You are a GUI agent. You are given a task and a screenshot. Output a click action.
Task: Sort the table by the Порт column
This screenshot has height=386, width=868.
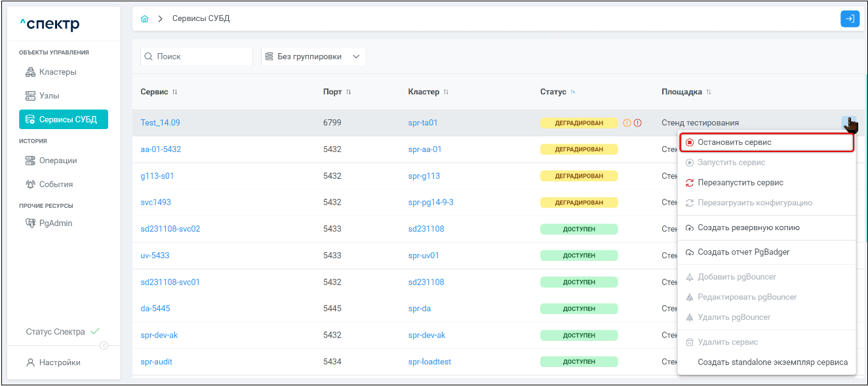tap(349, 92)
